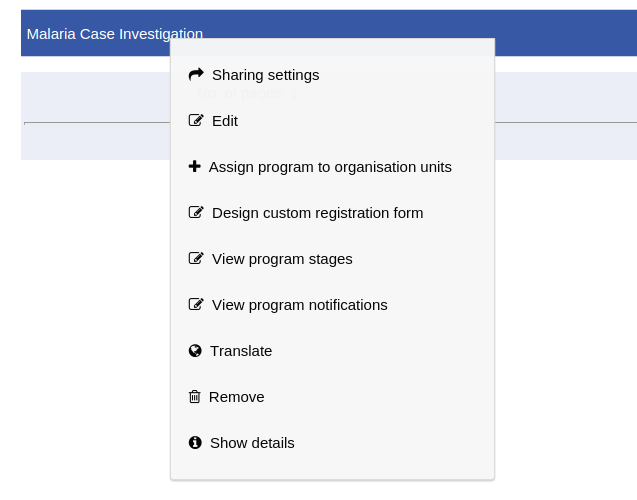Click the pencil icon beside Edit

point(195,120)
